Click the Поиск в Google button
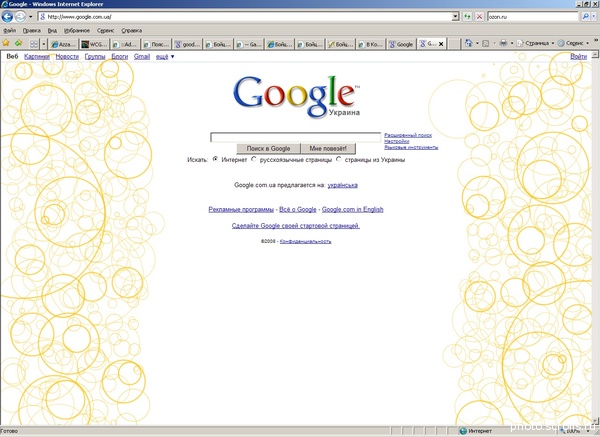600x437 pixels. (x=268, y=148)
